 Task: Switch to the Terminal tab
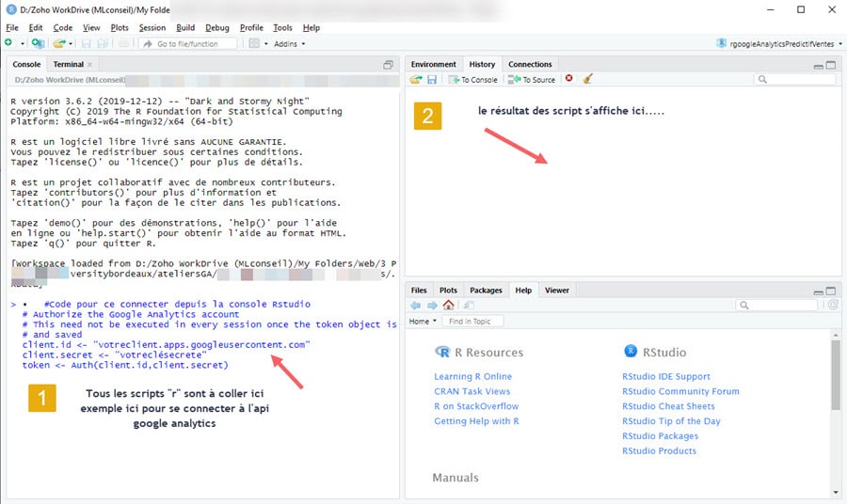[x=68, y=64]
